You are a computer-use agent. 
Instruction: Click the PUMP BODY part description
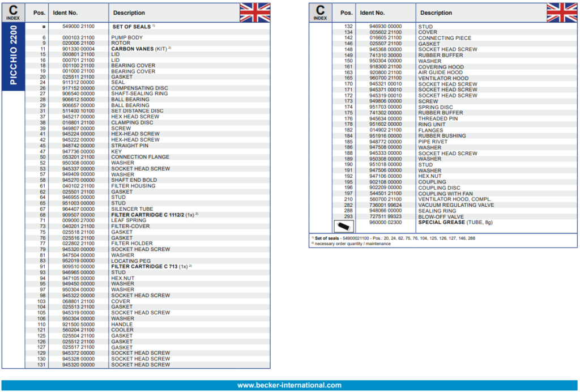click(x=127, y=37)
